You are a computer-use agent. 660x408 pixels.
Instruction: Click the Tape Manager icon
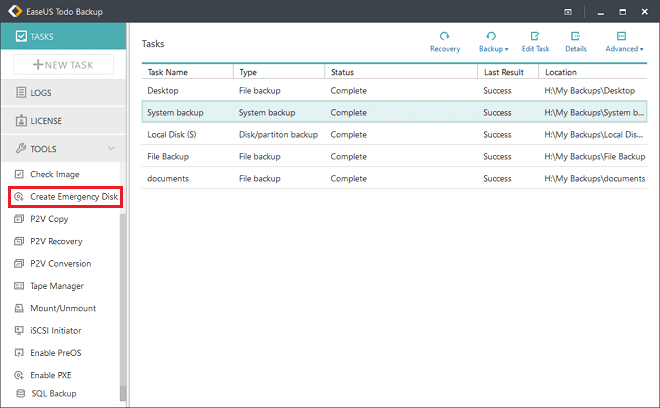tap(19, 285)
